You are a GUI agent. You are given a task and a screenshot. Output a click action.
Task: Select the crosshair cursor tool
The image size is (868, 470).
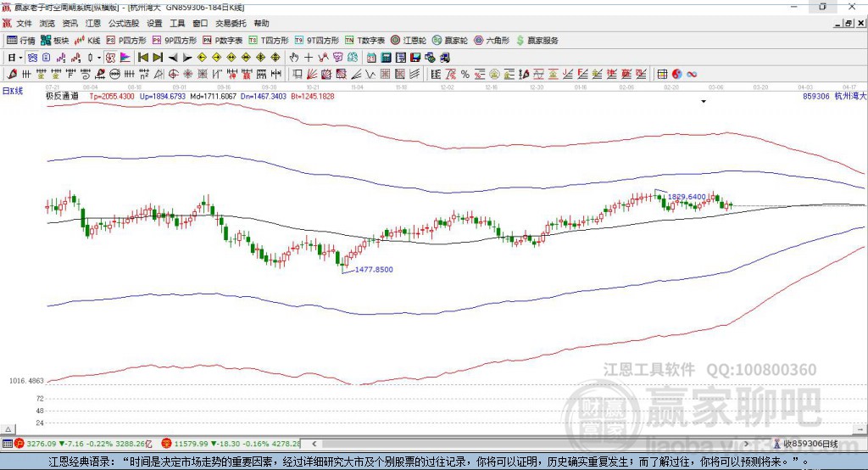[309, 58]
